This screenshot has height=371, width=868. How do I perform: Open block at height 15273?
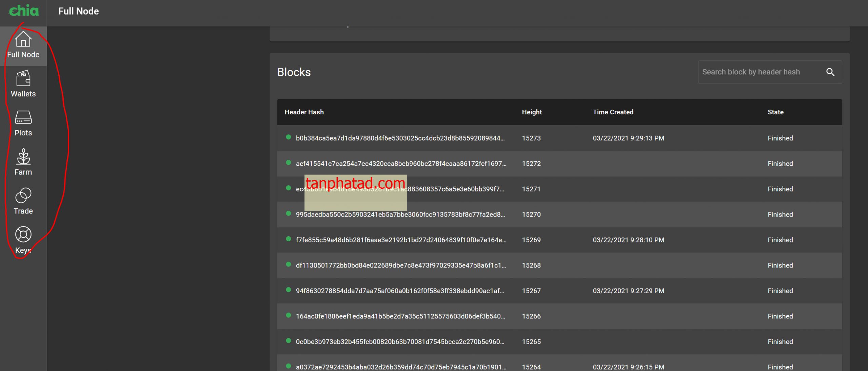[x=400, y=138]
